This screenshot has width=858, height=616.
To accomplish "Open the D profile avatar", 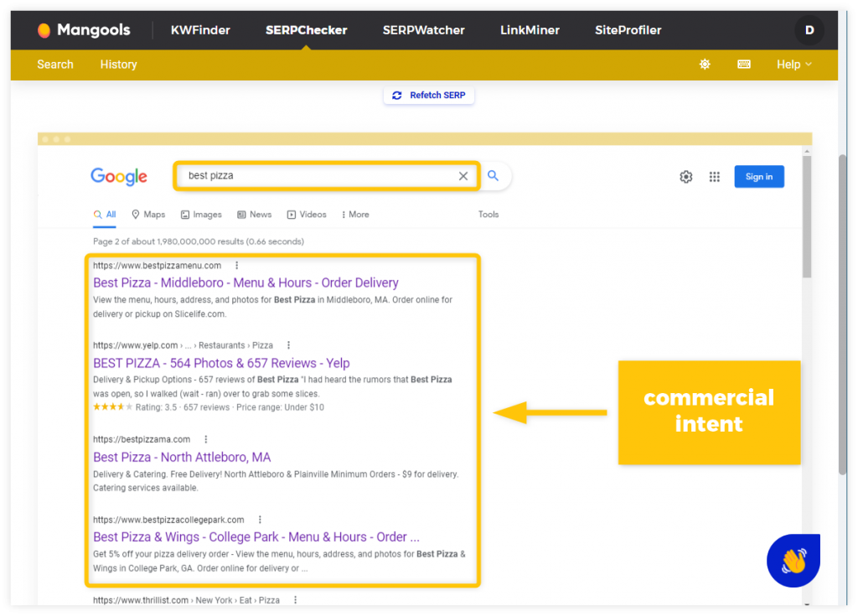I will click(809, 29).
